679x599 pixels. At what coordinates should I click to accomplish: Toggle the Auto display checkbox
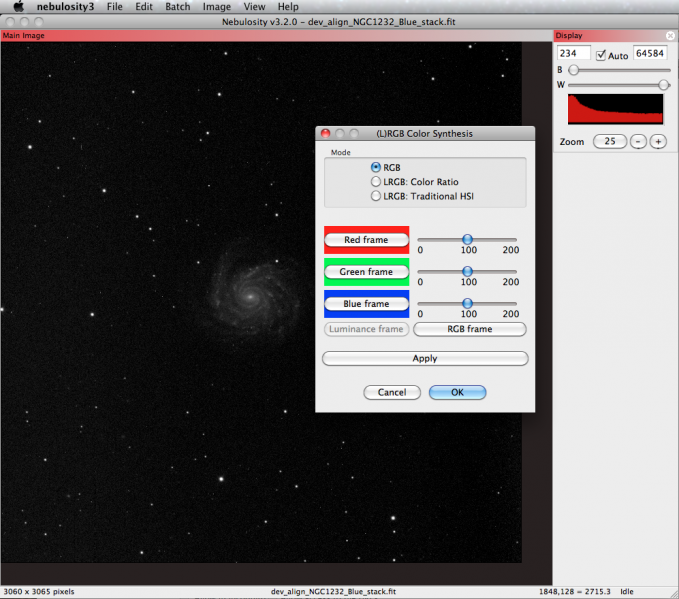coord(601,55)
